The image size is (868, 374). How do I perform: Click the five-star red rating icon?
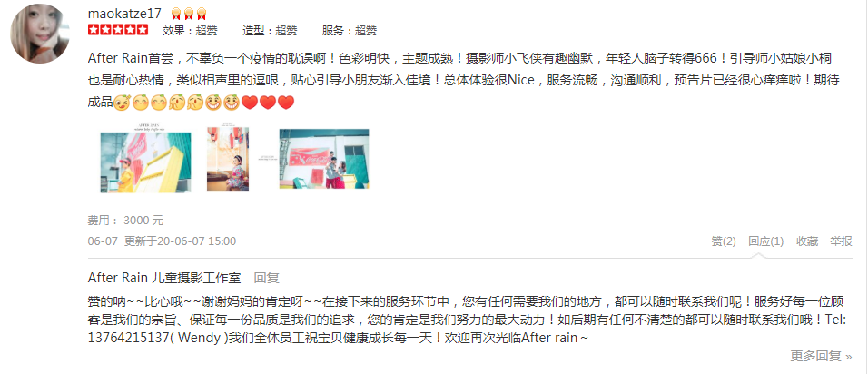(118, 30)
